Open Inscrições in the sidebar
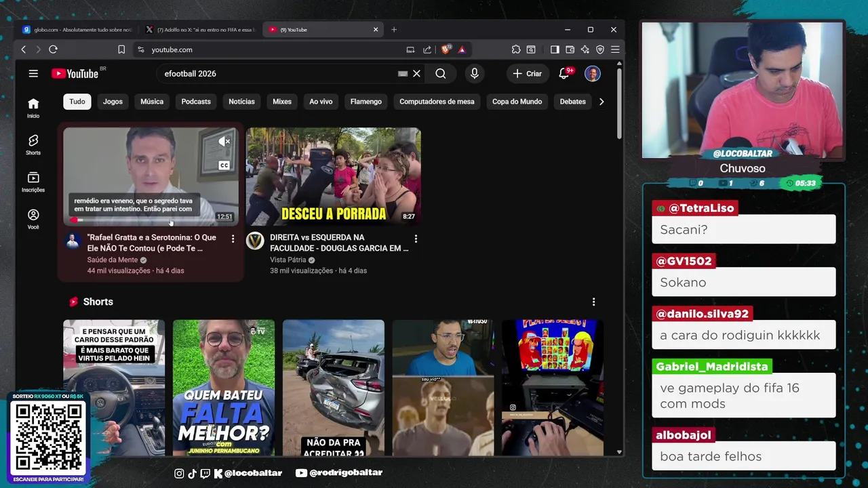868x488 pixels. click(33, 182)
